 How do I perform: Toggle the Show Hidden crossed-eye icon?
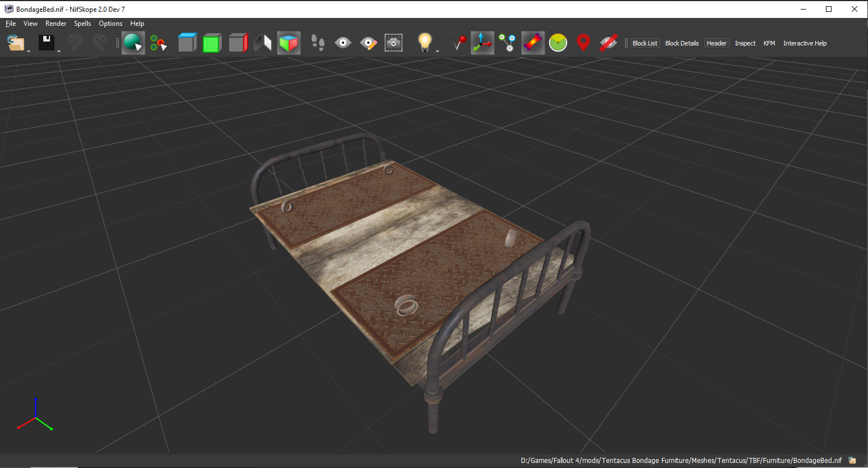609,43
